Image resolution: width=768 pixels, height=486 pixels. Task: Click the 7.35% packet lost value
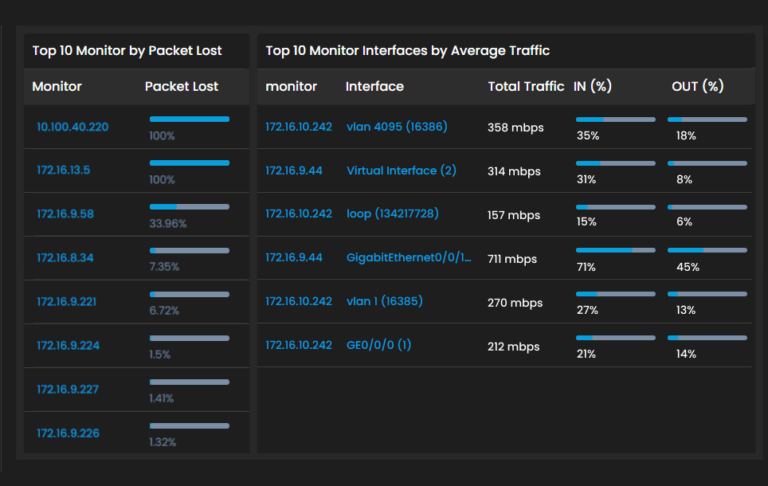pos(165,267)
